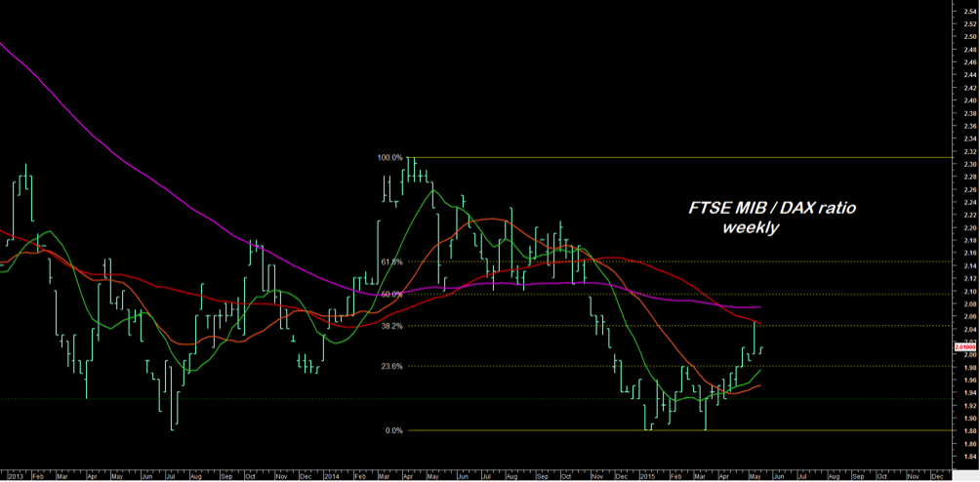This screenshot has height=482, width=980.
Task: Click the 2015 label on time axis
Action: 646,475
